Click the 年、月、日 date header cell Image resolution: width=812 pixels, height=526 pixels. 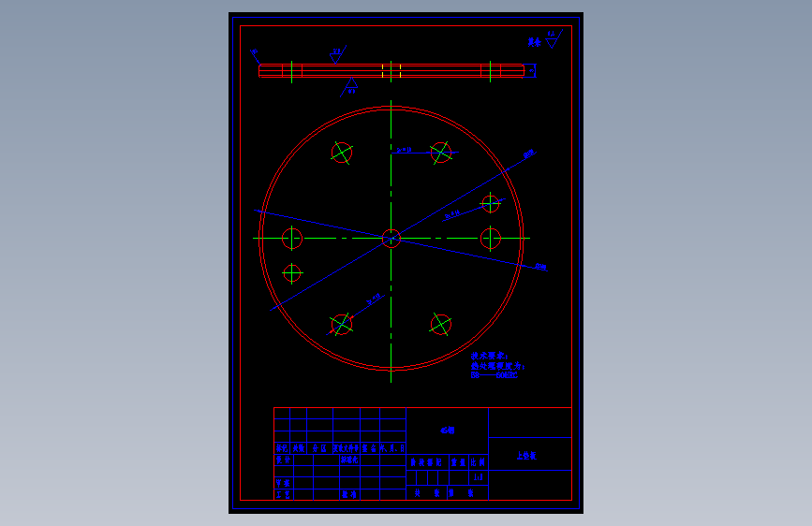[392, 448]
